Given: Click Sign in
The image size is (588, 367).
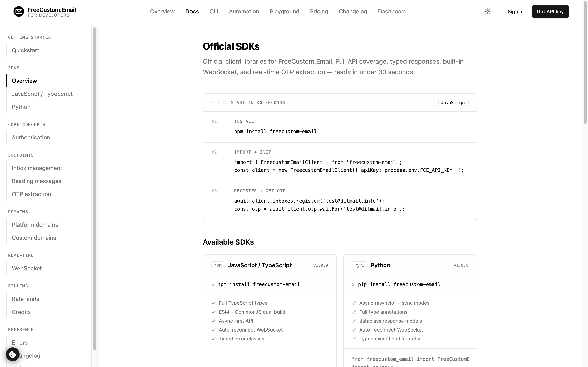Looking at the screenshot, I should pyautogui.click(x=515, y=11).
